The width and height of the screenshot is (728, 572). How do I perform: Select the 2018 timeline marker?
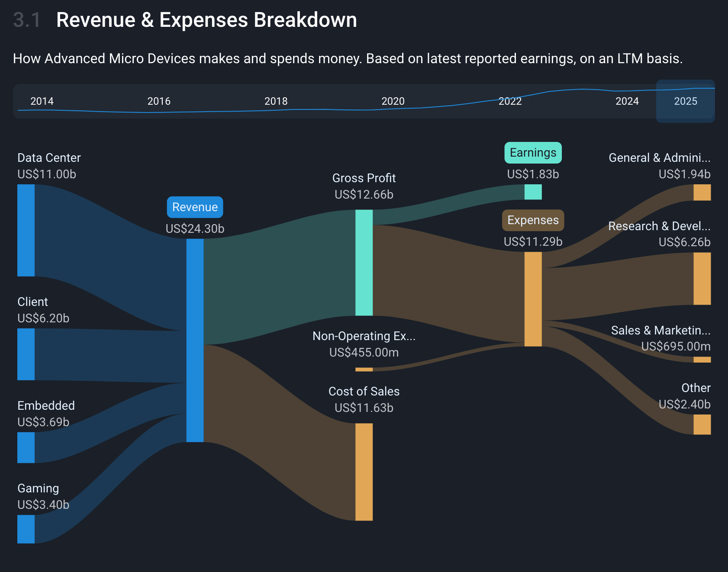pos(276,101)
